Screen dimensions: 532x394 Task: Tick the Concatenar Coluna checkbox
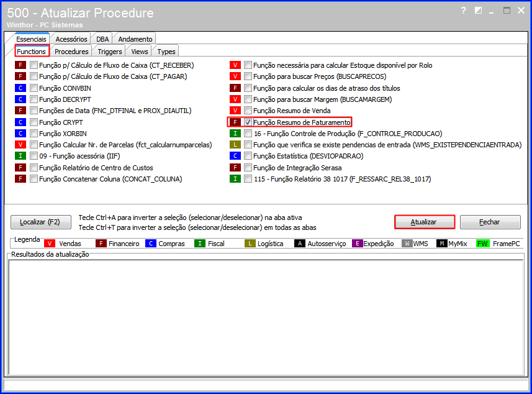[34, 178]
